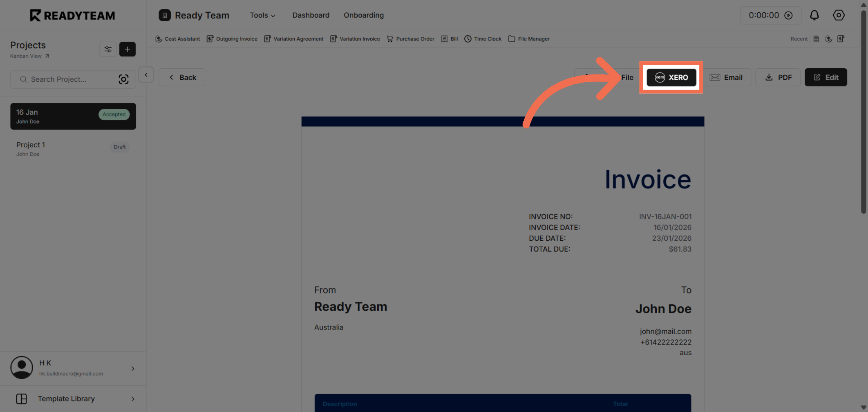Download the invoice as PDF
The image size is (868, 412).
(x=778, y=77)
